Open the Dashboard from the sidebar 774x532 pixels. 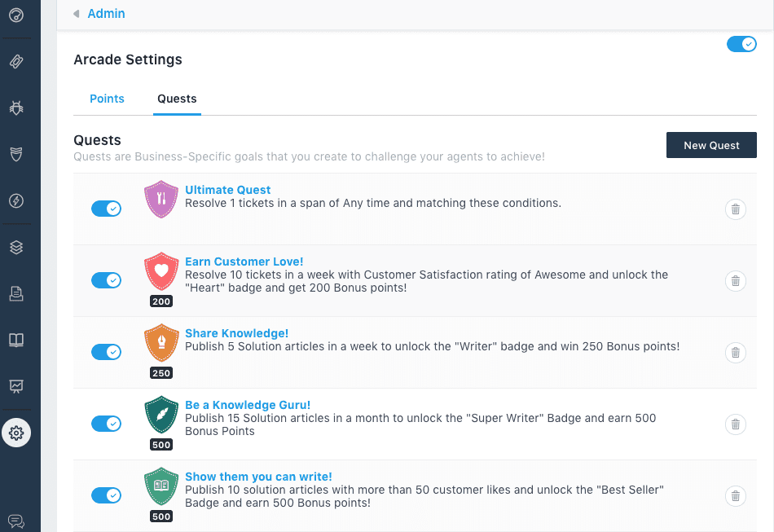coord(17,14)
